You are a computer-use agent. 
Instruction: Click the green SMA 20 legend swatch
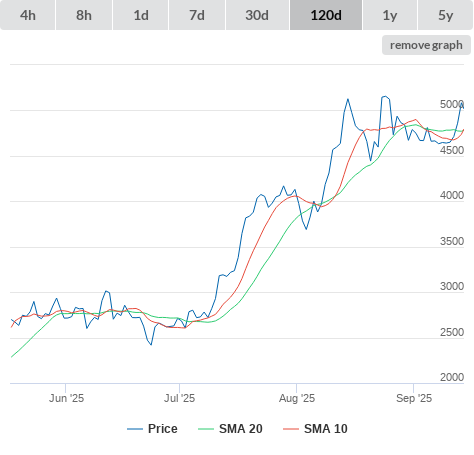[x=206, y=429]
